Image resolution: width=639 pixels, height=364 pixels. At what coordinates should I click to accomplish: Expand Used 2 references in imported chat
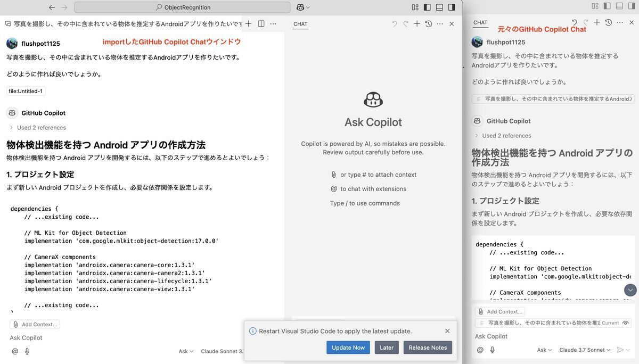click(x=38, y=128)
